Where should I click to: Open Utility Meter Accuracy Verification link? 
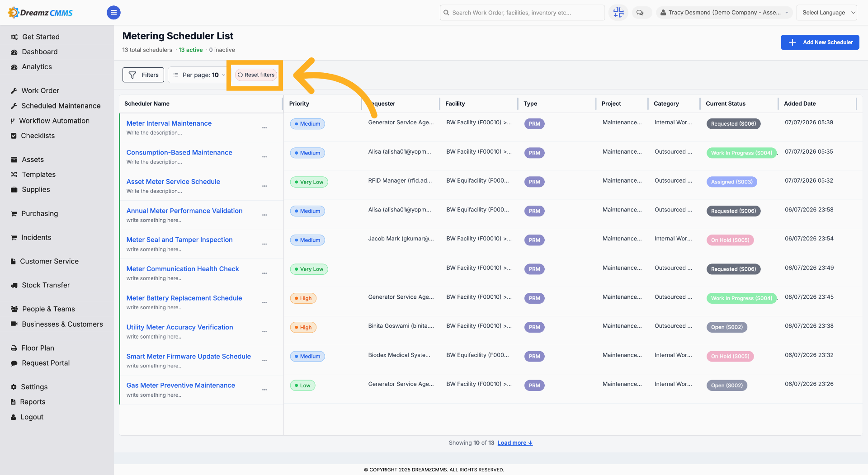(x=179, y=327)
